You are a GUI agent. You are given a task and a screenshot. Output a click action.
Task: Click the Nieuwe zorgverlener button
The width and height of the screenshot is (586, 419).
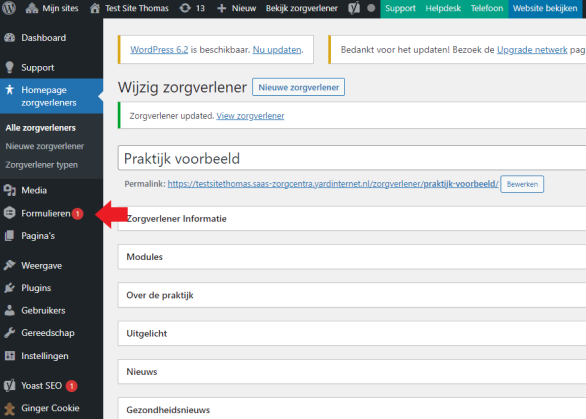(x=299, y=87)
